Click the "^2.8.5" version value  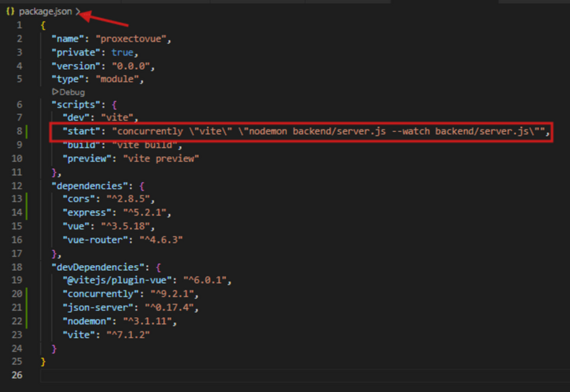point(128,200)
